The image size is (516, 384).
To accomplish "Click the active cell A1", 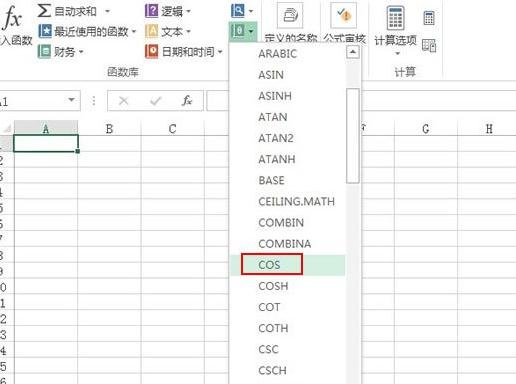I will click(46, 143).
